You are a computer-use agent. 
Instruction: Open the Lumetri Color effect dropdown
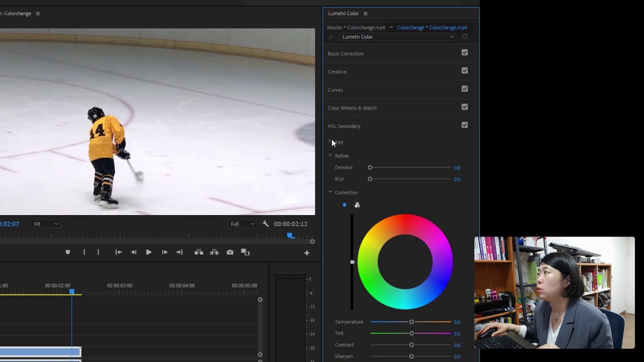click(397, 37)
